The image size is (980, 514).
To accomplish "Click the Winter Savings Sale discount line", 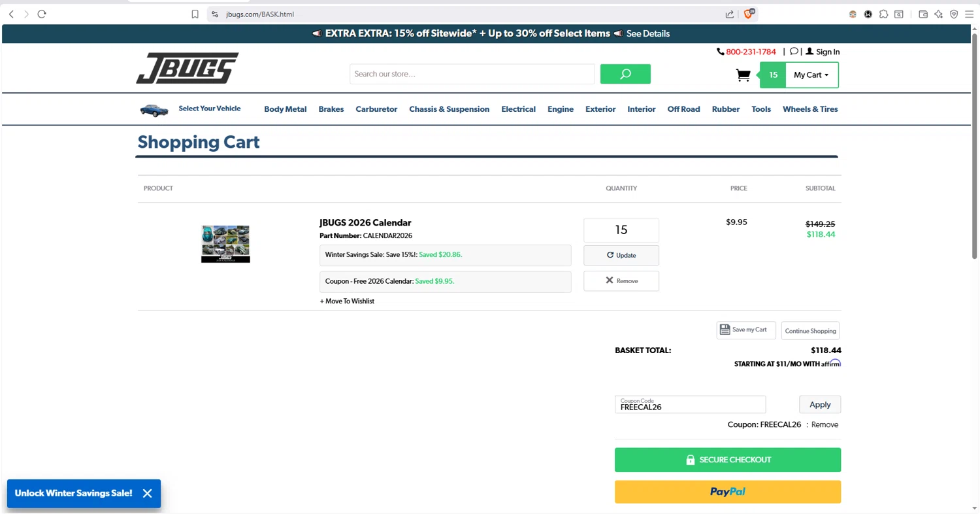I will [446, 255].
